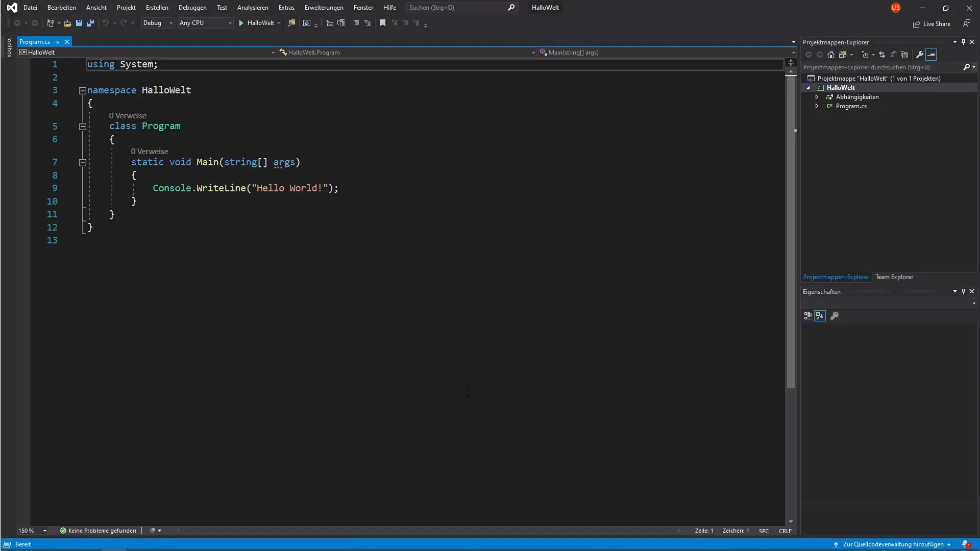Open the Any CPU platform dropdown
Viewport: 980px width, 551px height.
[205, 23]
